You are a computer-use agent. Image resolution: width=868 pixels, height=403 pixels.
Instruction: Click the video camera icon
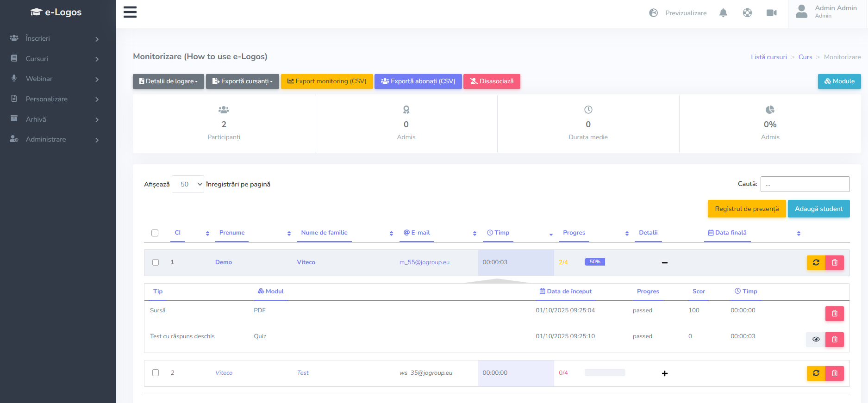tap(771, 13)
